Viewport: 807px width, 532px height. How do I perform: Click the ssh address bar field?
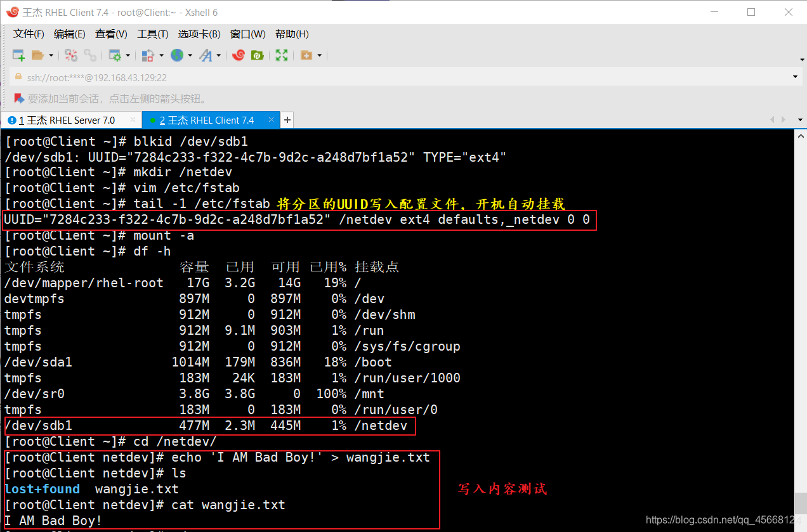[406, 77]
